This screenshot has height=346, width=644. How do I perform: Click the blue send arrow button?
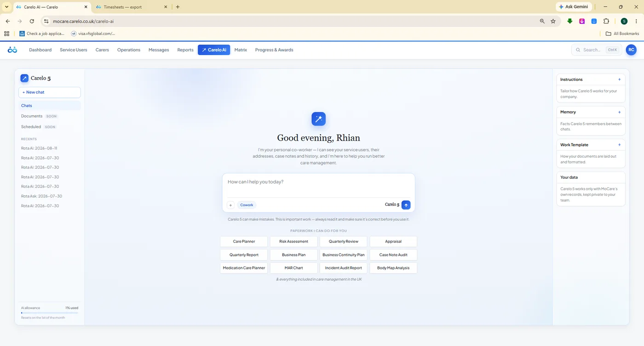(406, 205)
